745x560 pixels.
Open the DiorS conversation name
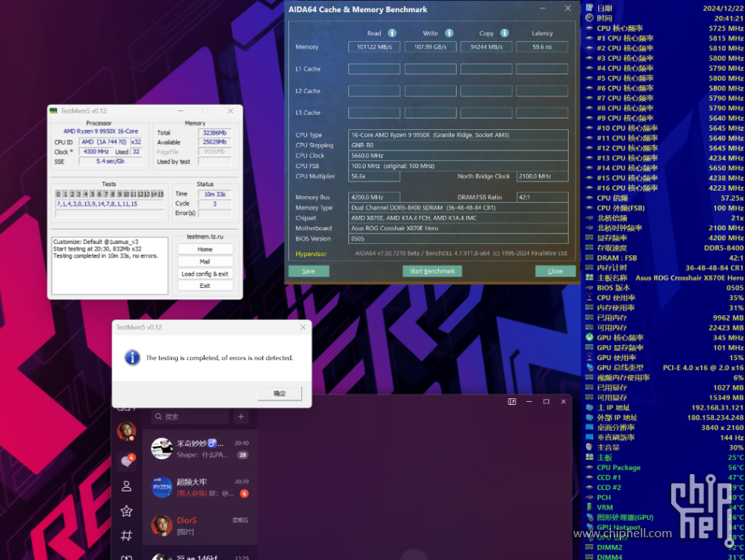click(187, 520)
